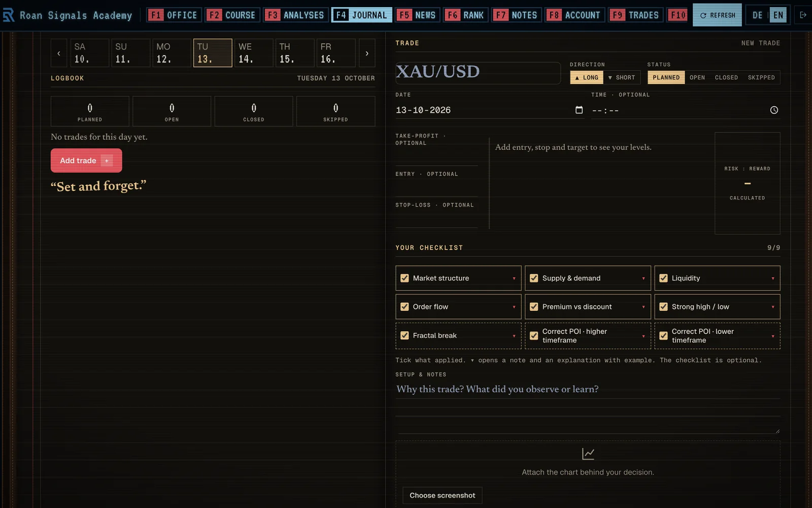Untick the Fractal break checkbox
The height and width of the screenshot is (508, 812).
click(404, 335)
